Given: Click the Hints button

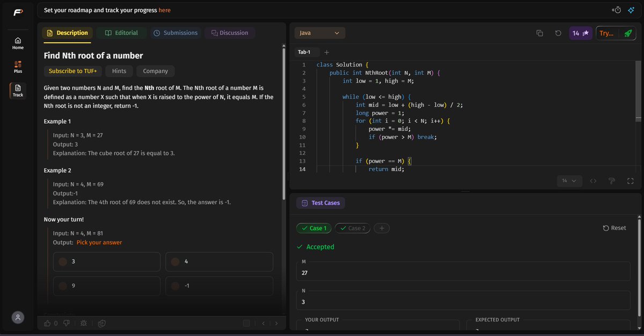Looking at the screenshot, I should click(x=119, y=71).
